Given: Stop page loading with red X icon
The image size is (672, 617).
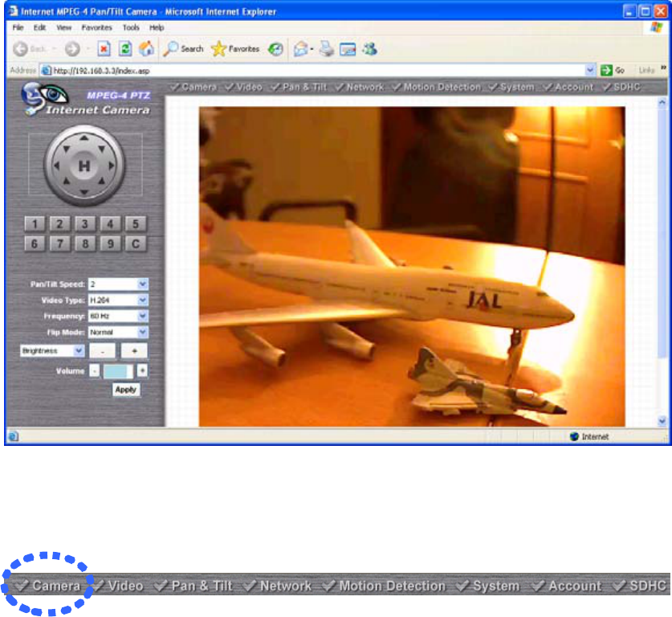Looking at the screenshot, I should coord(104,49).
